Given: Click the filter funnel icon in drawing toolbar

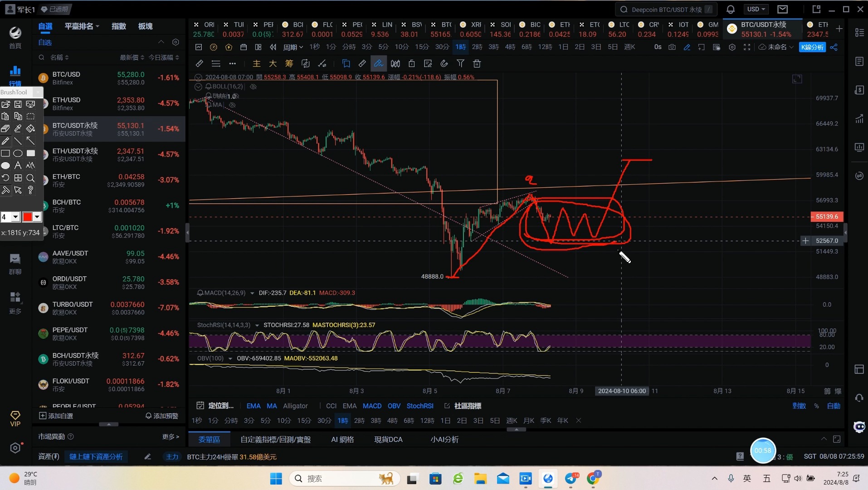Looking at the screenshot, I should 460,64.
